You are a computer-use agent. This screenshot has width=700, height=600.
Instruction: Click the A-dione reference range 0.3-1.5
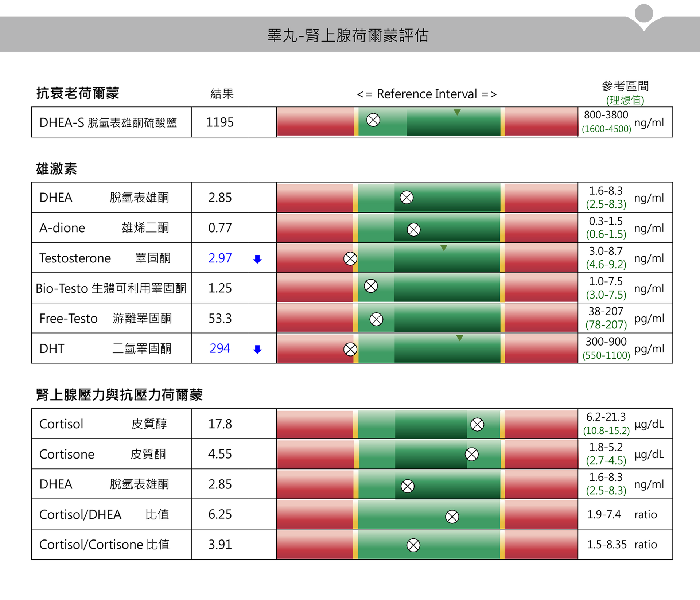tap(606, 221)
